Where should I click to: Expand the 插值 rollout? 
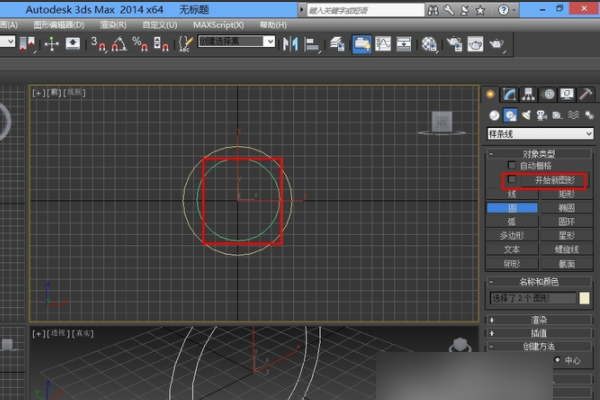coord(539,333)
